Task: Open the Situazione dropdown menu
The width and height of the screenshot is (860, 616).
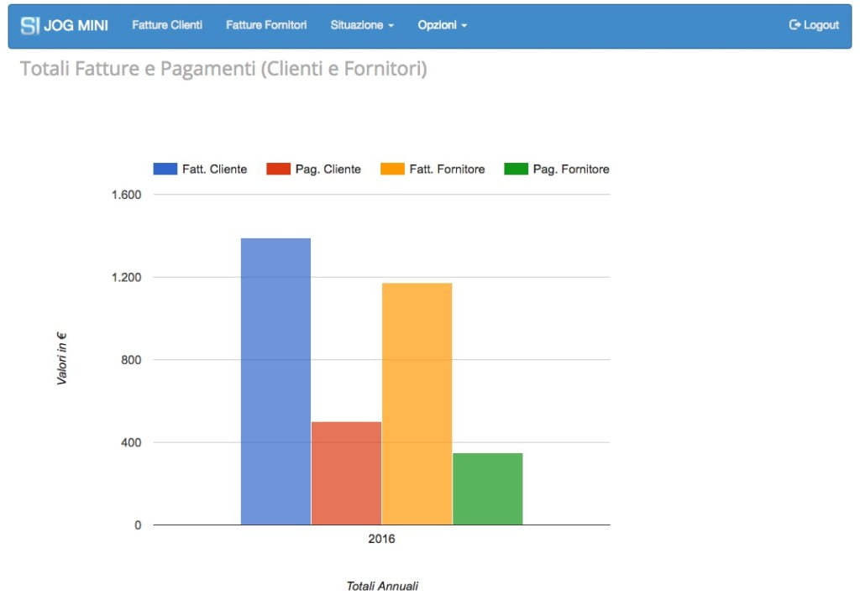Action: 362,25
